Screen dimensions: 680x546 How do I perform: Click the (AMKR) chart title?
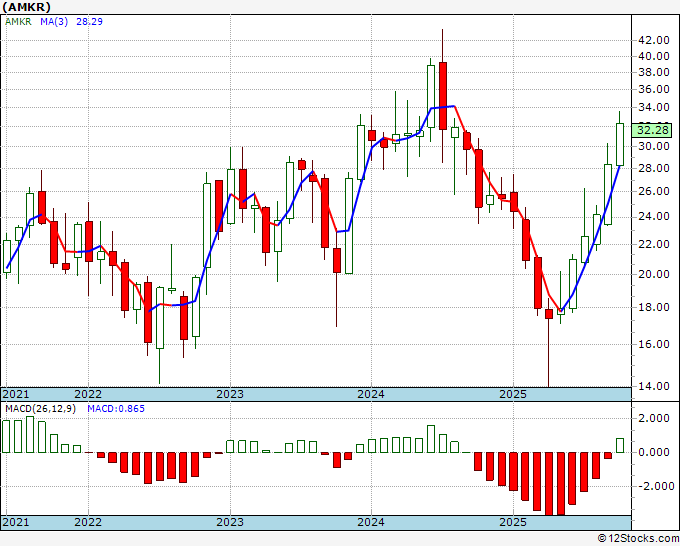(x=26, y=7)
